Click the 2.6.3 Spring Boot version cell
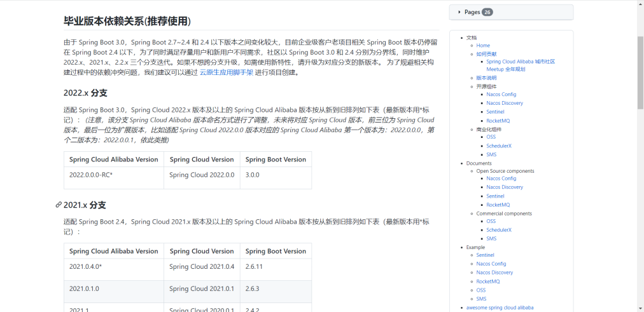The height and width of the screenshot is (312, 644). [276, 292]
